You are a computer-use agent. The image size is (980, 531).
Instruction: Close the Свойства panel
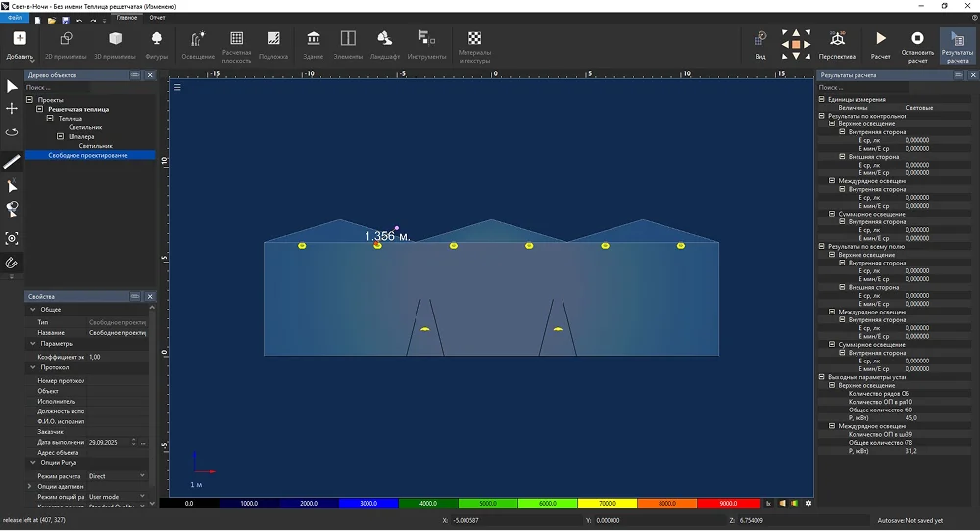click(x=150, y=296)
